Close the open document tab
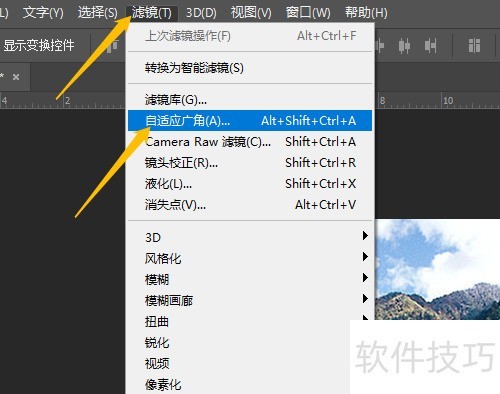 [x=16, y=77]
